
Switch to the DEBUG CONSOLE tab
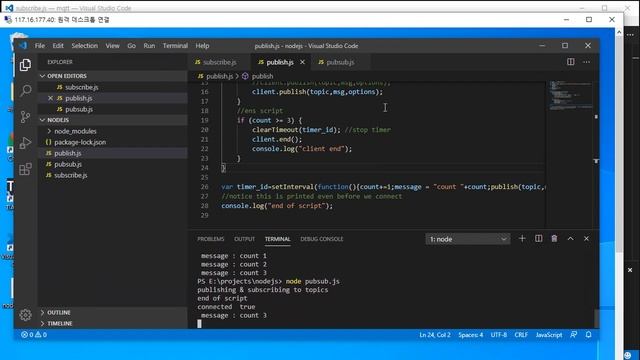click(x=322, y=239)
